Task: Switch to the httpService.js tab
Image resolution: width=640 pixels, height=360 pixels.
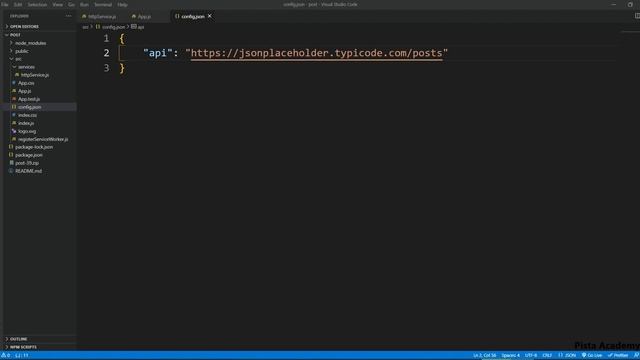Action: [99, 16]
